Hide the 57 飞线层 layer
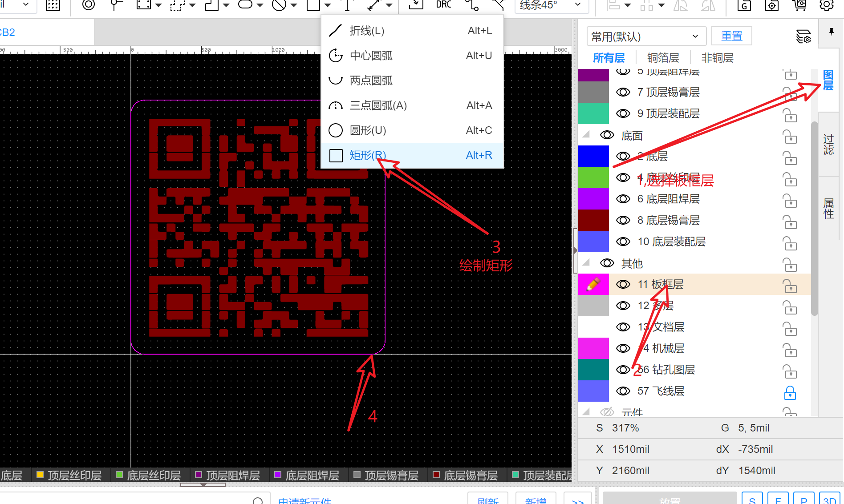Screen dimensions: 844x504 [x=623, y=391]
